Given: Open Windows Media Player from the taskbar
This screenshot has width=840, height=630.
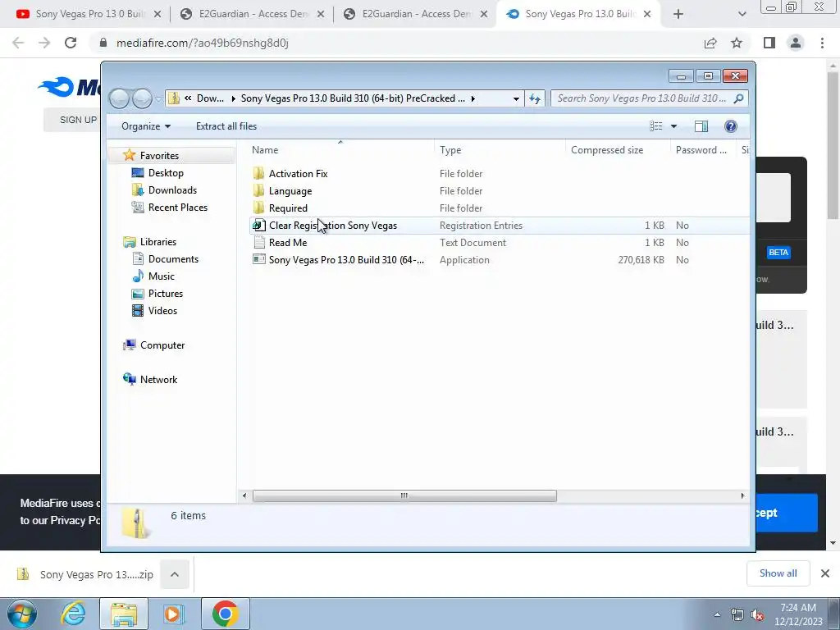Looking at the screenshot, I should [x=173, y=614].
